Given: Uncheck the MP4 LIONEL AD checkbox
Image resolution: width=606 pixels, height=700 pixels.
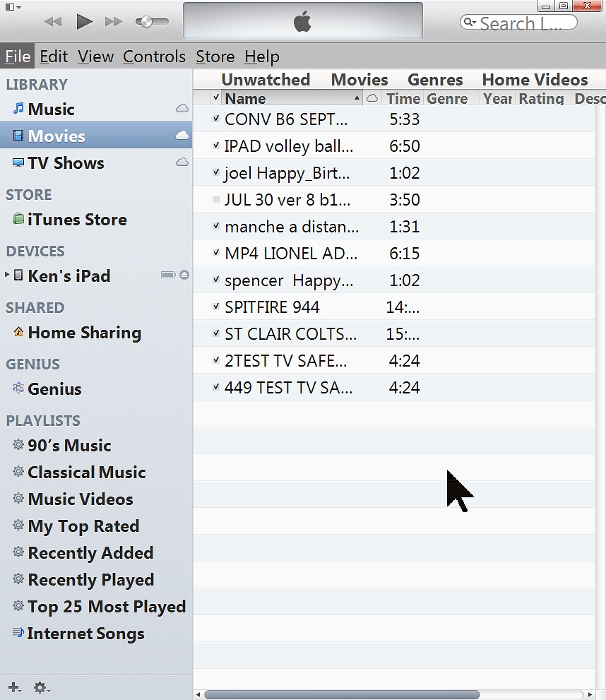Looking at the screenshot, I should 216,252.
